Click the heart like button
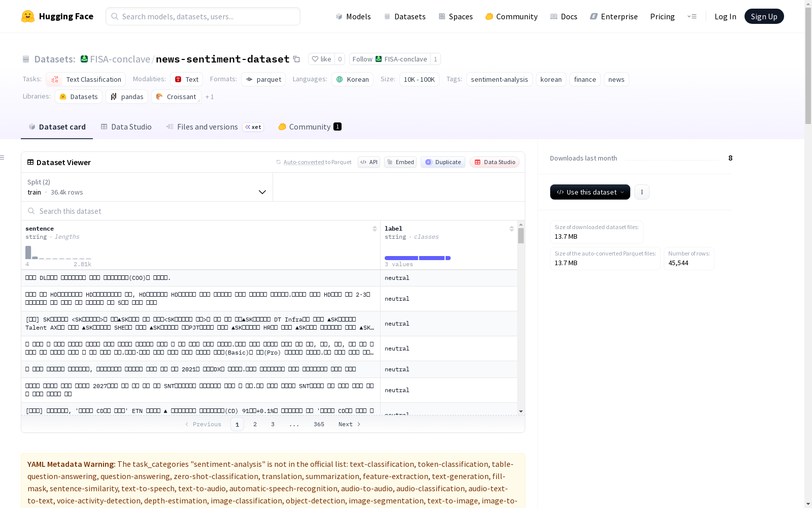Viewport: 812px width, 508px height. pos(321,59)
